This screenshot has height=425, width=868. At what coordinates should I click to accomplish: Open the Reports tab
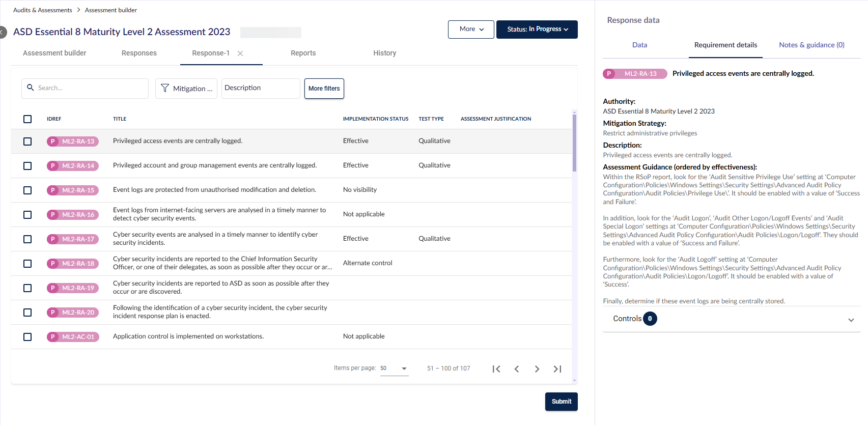(303, 53)
